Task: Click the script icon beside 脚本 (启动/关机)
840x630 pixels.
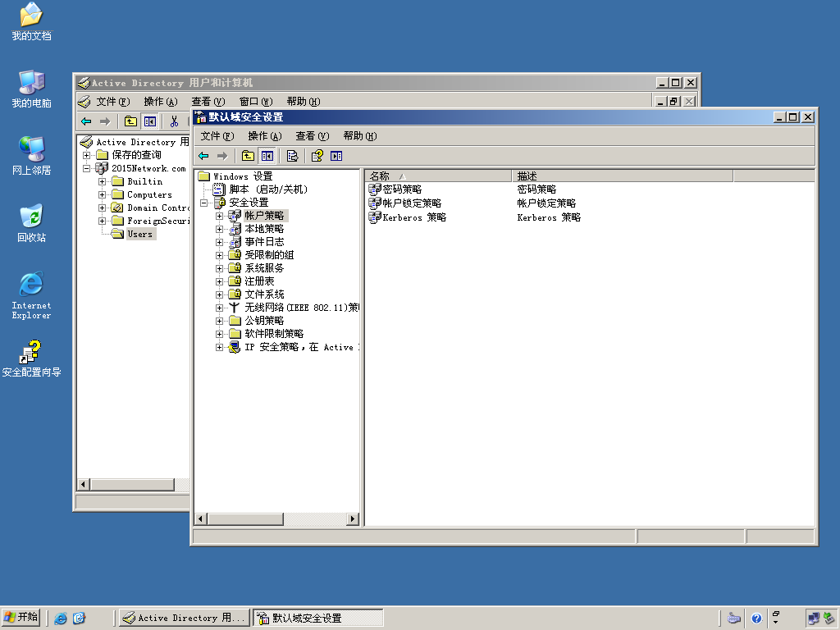Action: 218,189
